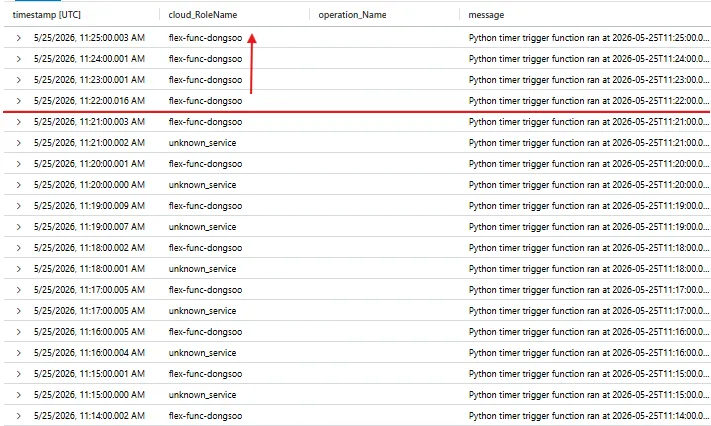The image size is (711, 426).
Task: Expand the 11:22:00.016 AM log row
Action: [19, 101]
